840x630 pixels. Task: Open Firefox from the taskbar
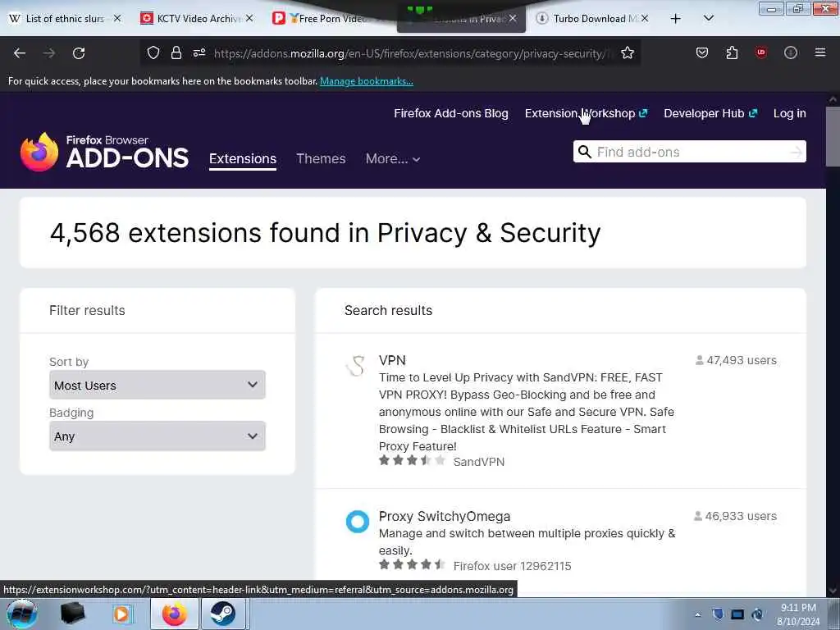(x=175, y=614)
